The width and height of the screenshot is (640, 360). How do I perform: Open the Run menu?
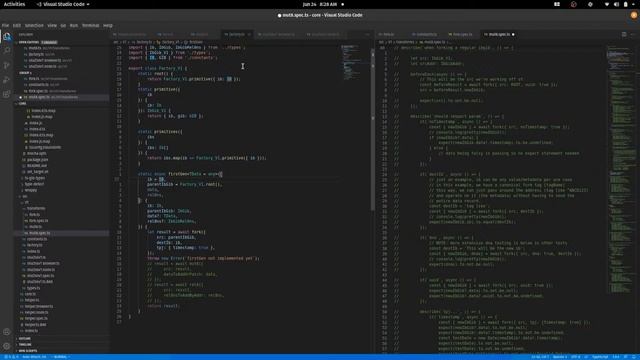coord(73,25)
